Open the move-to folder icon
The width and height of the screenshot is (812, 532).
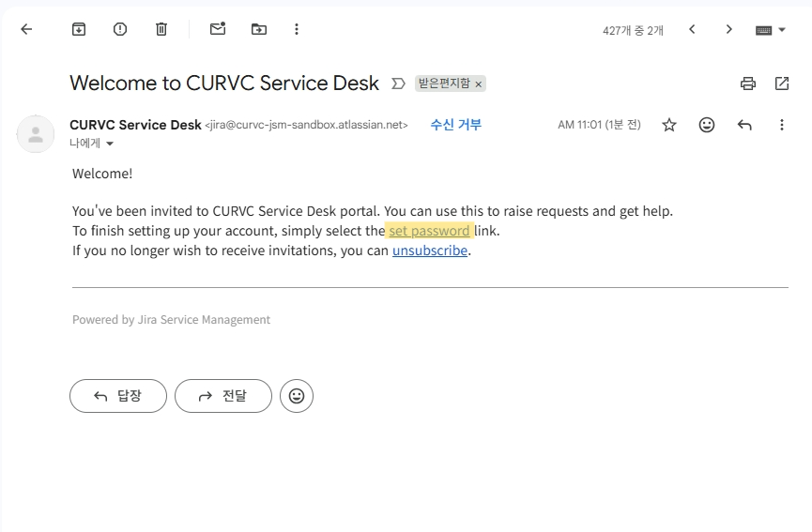(x=259, y=29)
